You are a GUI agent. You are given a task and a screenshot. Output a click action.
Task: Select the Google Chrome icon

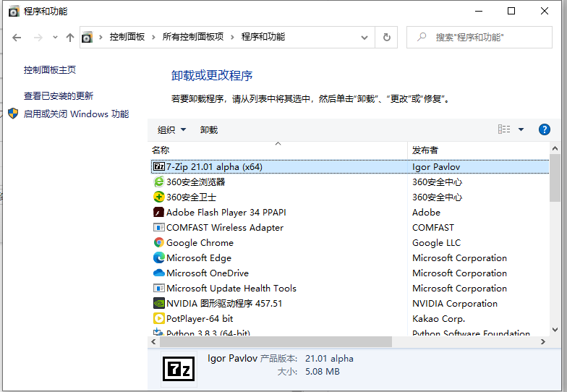tap(159, 242)
